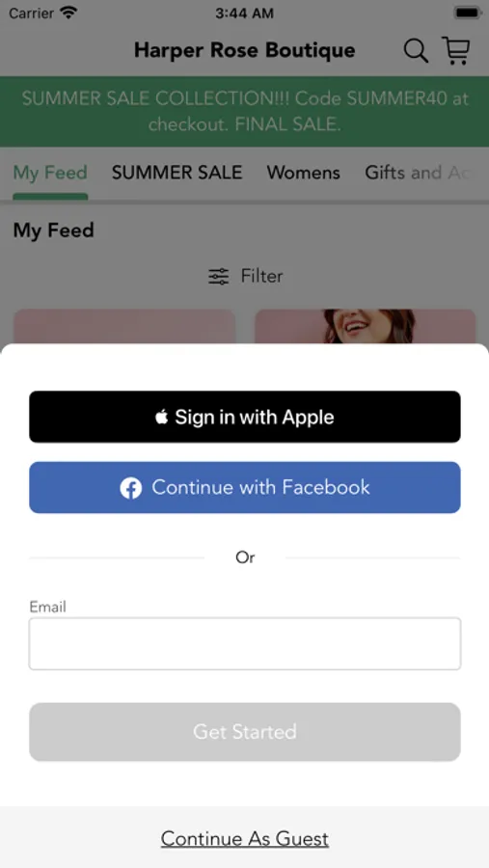Continue with Facebook
Image resolution: width=489 pixels, height=868 pixels.
(245, 487)
